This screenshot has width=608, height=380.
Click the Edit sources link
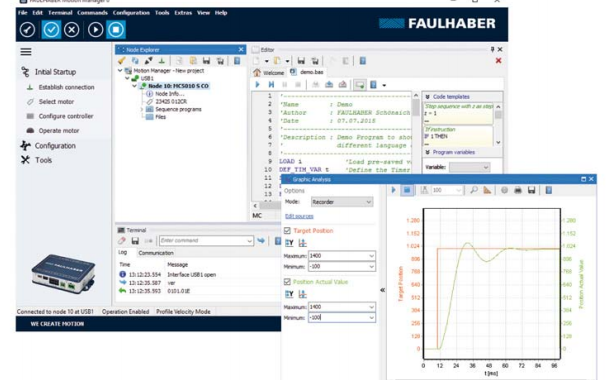pos(299,216)
